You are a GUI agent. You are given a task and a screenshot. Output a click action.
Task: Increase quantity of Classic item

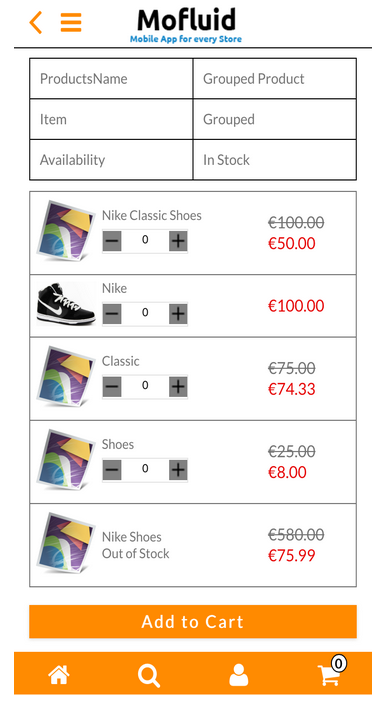point(178,386)
